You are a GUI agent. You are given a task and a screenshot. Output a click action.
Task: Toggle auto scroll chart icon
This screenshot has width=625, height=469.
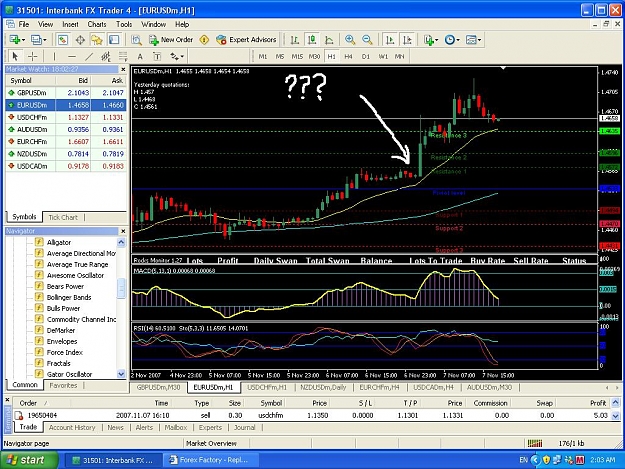(390, 40)
